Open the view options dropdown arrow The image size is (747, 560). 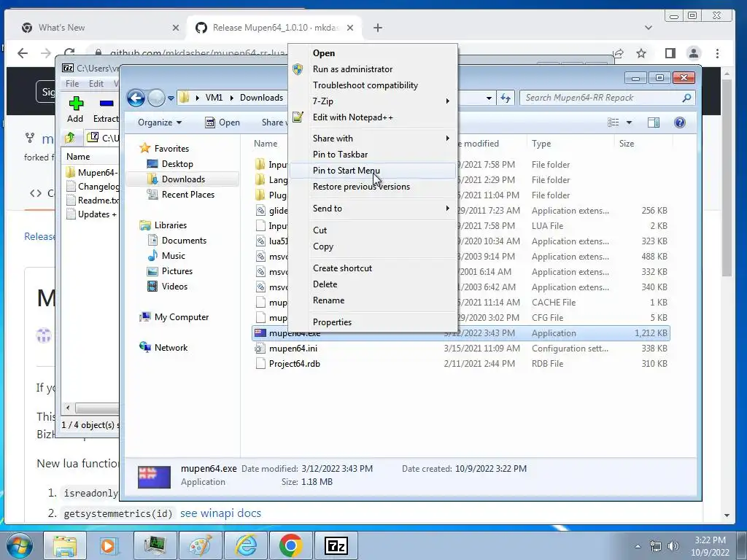click(x=629, y=122)
